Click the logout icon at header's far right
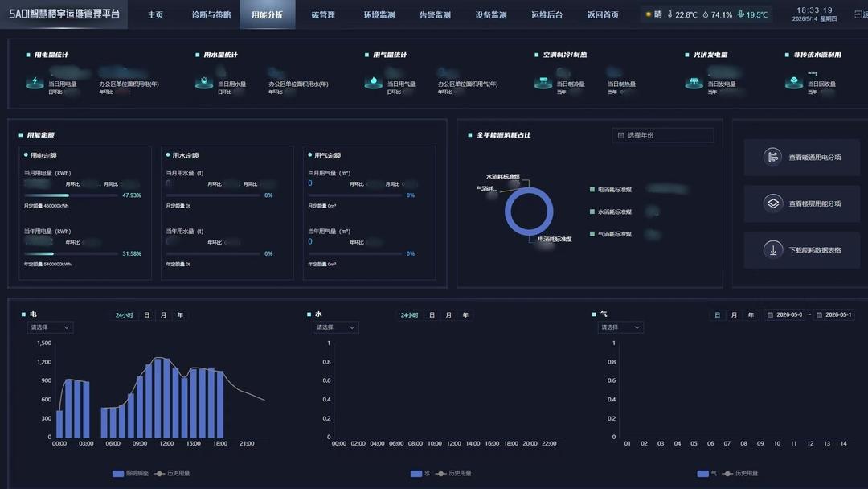 coord(858,14)
